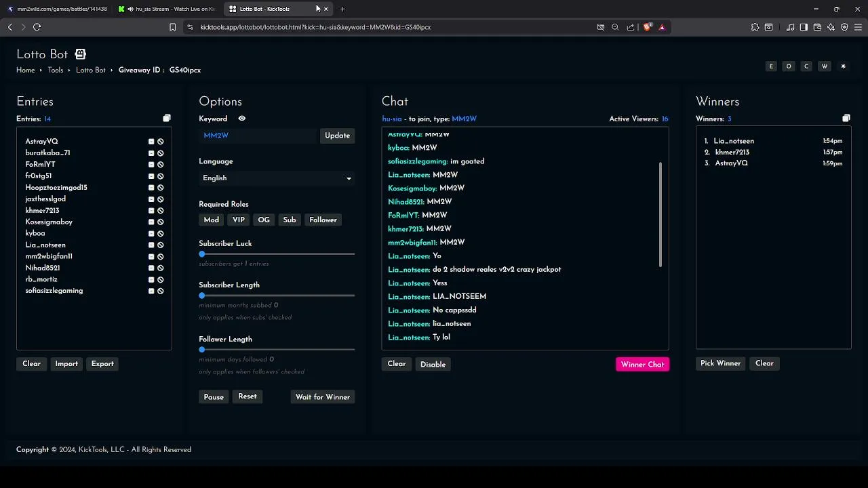Ban FoRmlYT using the block icon
Image resolution: width=868 pixels, height=488 pixels.
pyautogui.click(x=161, y=165)
